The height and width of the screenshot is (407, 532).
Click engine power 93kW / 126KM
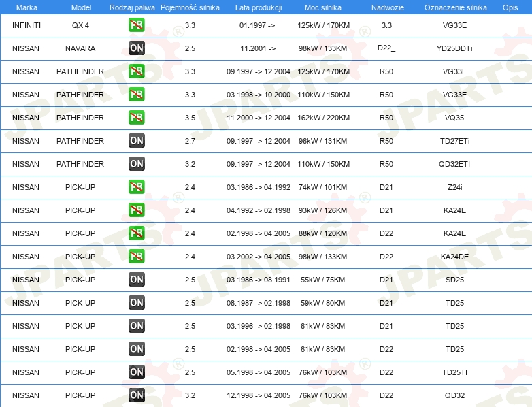pos(322,210)
